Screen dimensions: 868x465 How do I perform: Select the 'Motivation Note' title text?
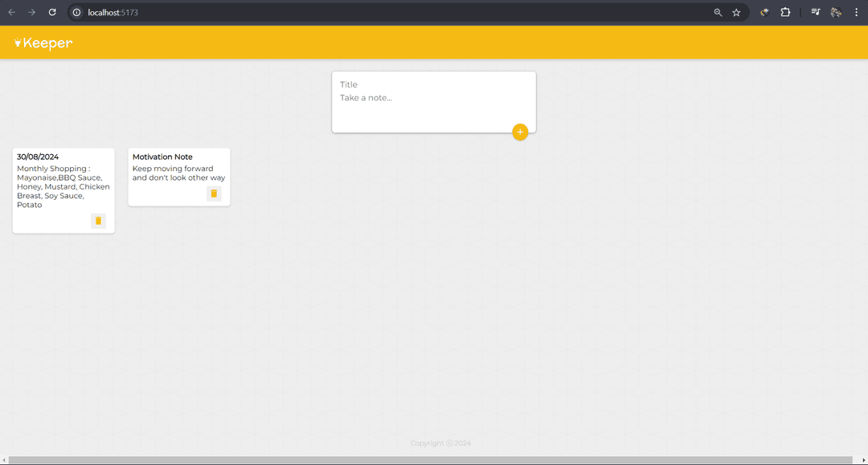pos(162,157)
